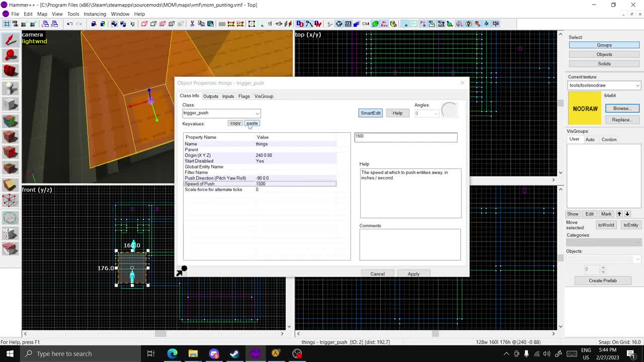644x362 pixels.
Task: Click the Apply button
Action: pos(413,274)
